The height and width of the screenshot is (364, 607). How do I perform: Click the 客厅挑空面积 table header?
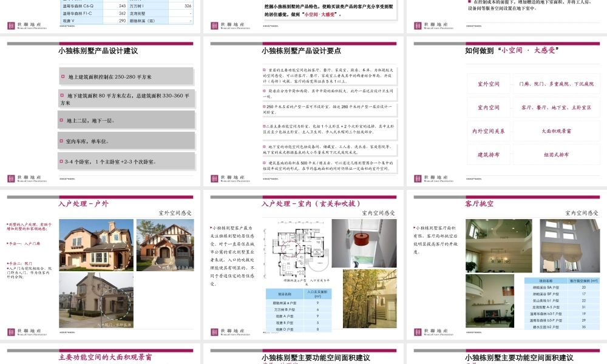click(x=583, y=281)
